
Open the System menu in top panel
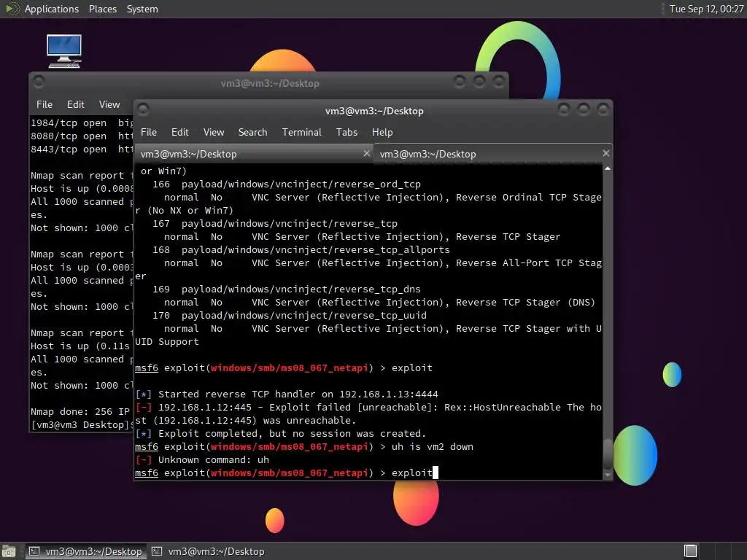pyautogui.click(x=142, y=9)
